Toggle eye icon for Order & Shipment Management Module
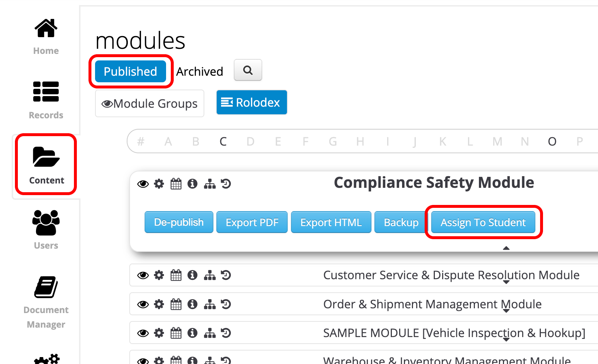598x364 pixels. point(143,304)
